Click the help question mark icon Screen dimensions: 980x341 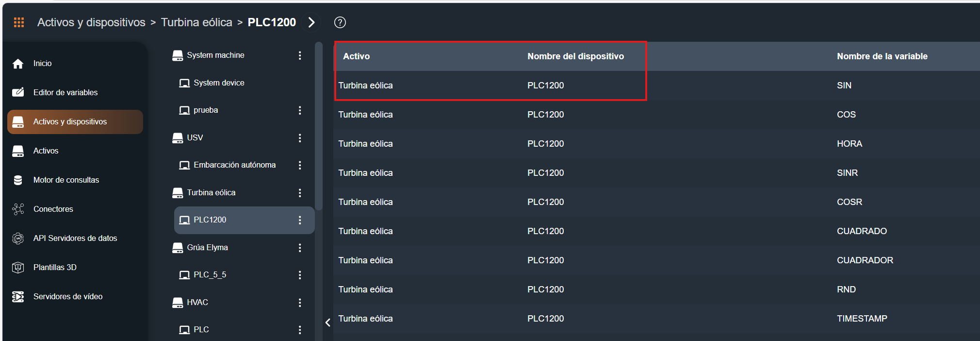coord(340,22)
